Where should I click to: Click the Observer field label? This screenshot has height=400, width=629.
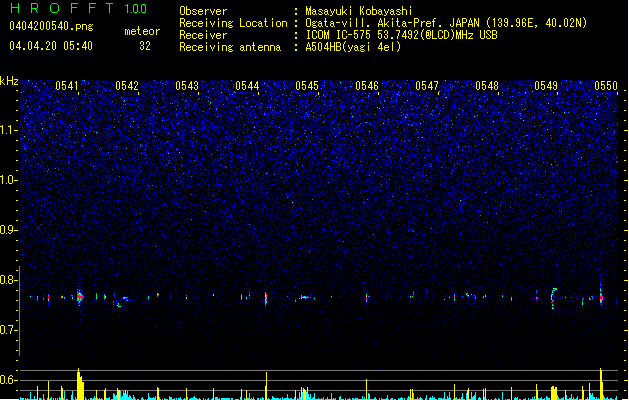coord(203,11)
